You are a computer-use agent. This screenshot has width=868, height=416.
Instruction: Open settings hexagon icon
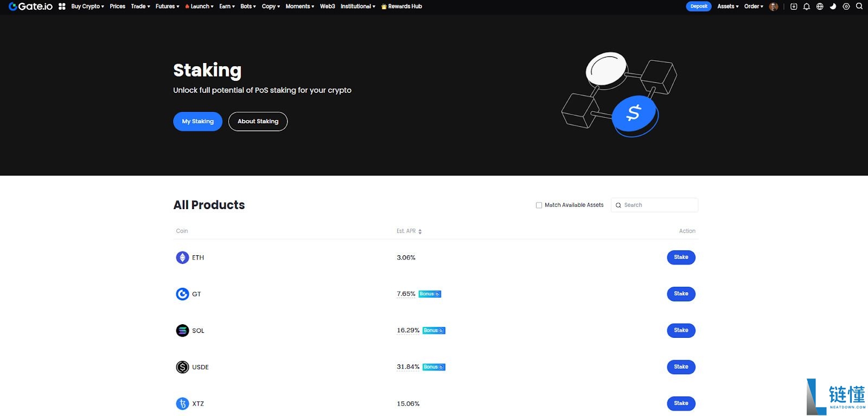(x=846, y=7)
